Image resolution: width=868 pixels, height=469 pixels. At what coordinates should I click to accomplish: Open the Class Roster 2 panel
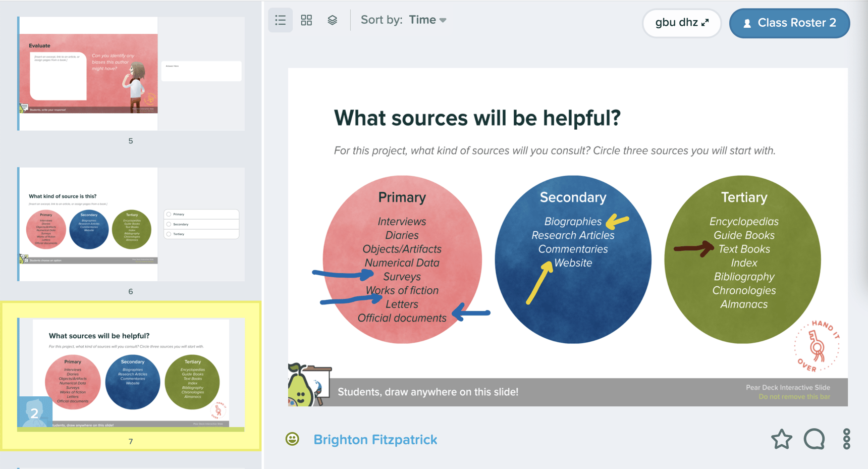pyautogui.click(x=789, y=23)
